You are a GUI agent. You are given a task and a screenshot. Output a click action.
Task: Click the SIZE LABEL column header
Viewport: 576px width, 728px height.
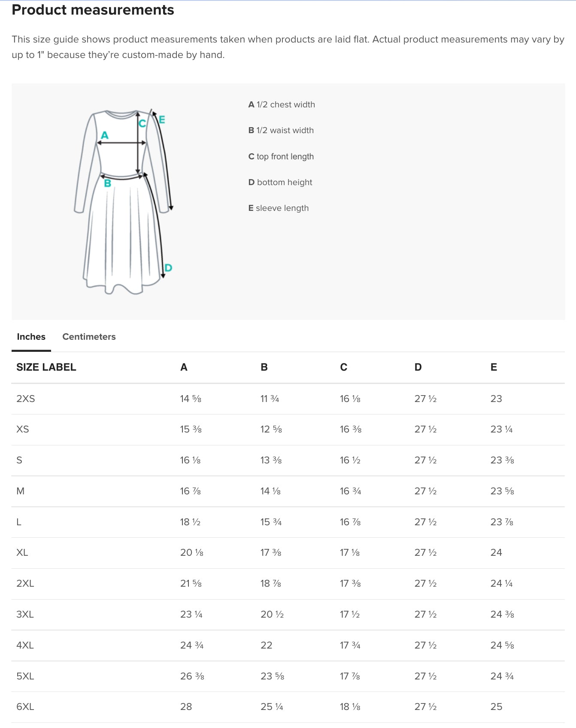click(x=46, y=367)
